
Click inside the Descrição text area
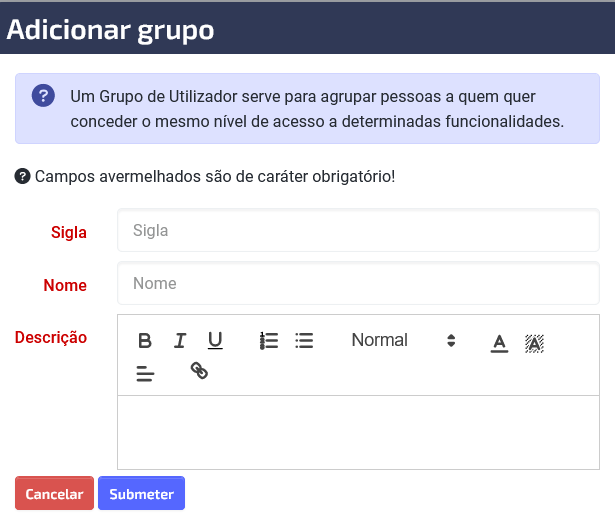pyautogui.click(x=358, y=432)
